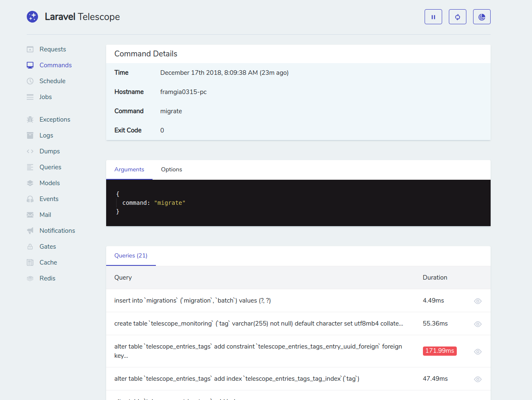Click the Mail envelope icon

(30, 215)
